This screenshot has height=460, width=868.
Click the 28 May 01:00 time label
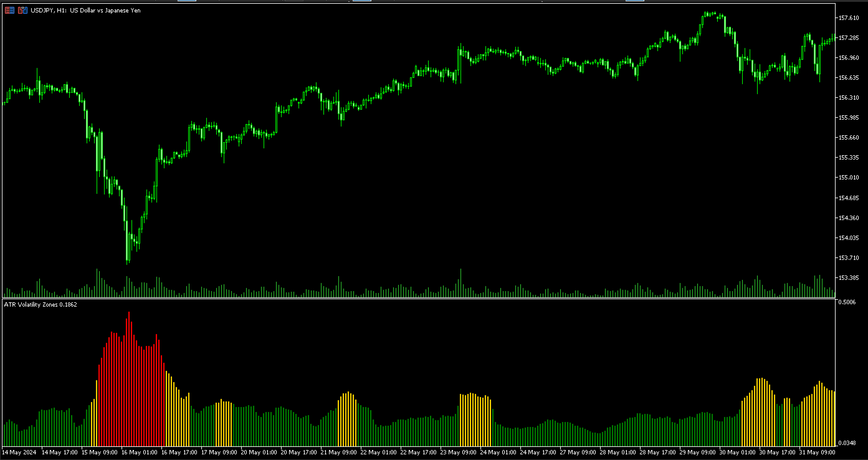pos(619,452)
